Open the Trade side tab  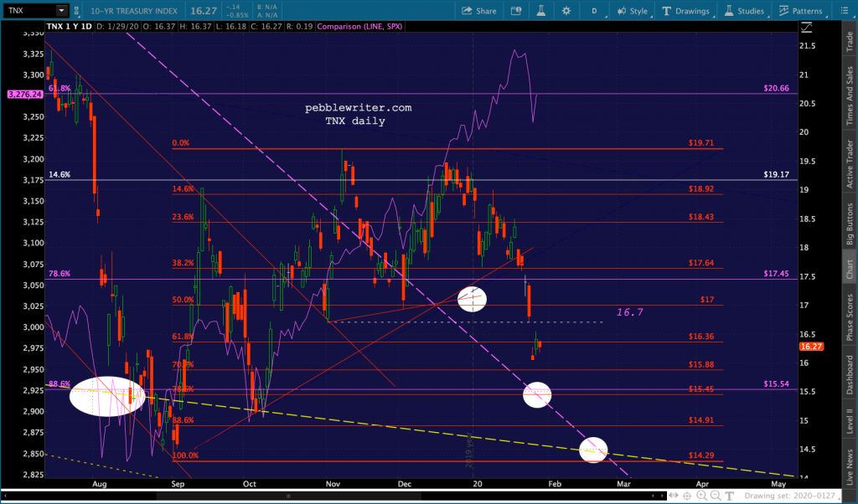pyautogui.click(x=850, y=42)
